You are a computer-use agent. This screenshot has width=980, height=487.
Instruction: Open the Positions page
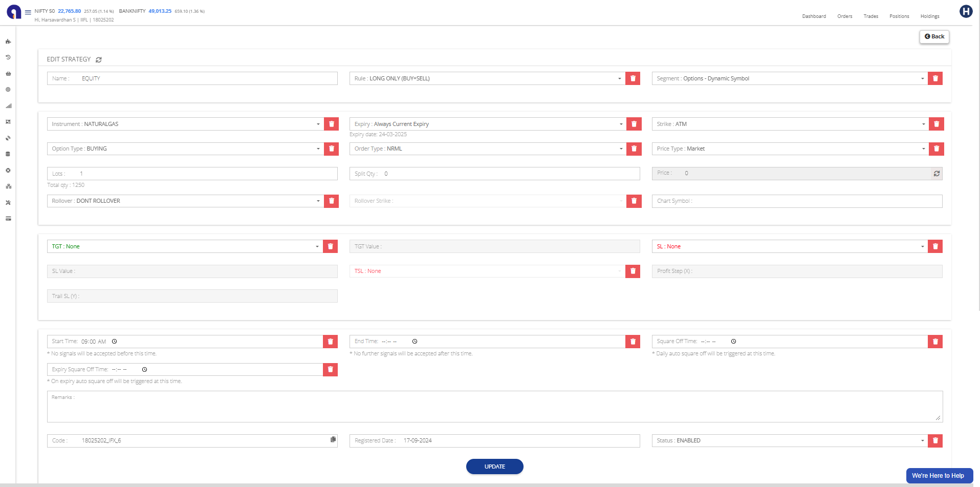click(899, 16)
